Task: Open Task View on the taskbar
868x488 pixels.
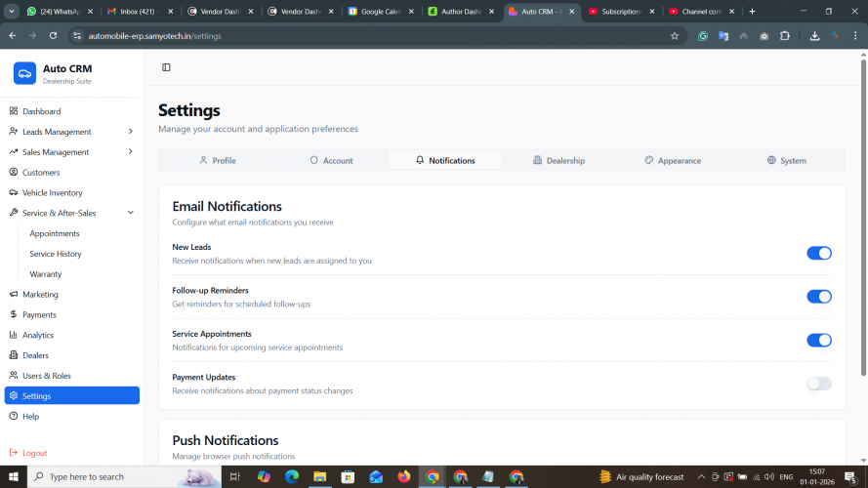Action: pyautogui.click(x=234, y=476)
